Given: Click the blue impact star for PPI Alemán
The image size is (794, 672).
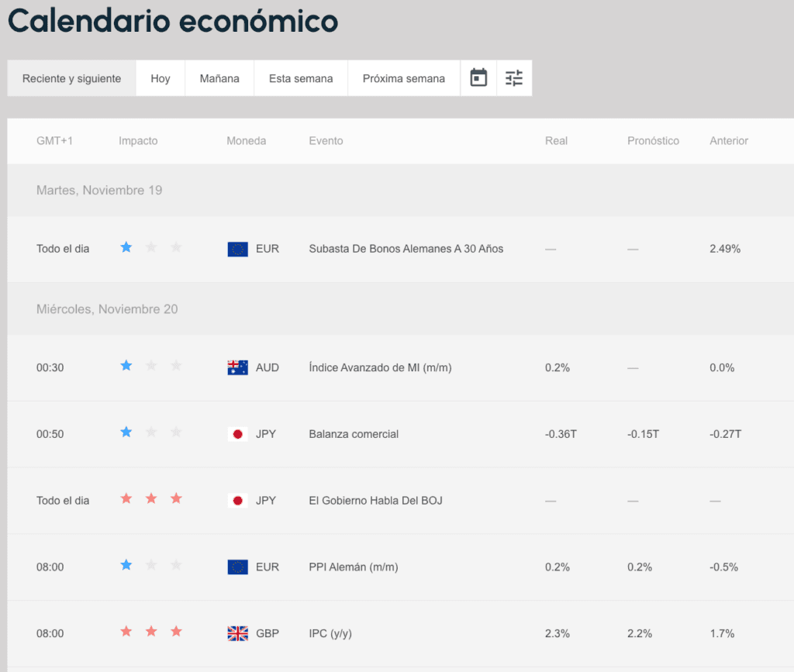Looking at the screenshot, I should pos(126,566).
